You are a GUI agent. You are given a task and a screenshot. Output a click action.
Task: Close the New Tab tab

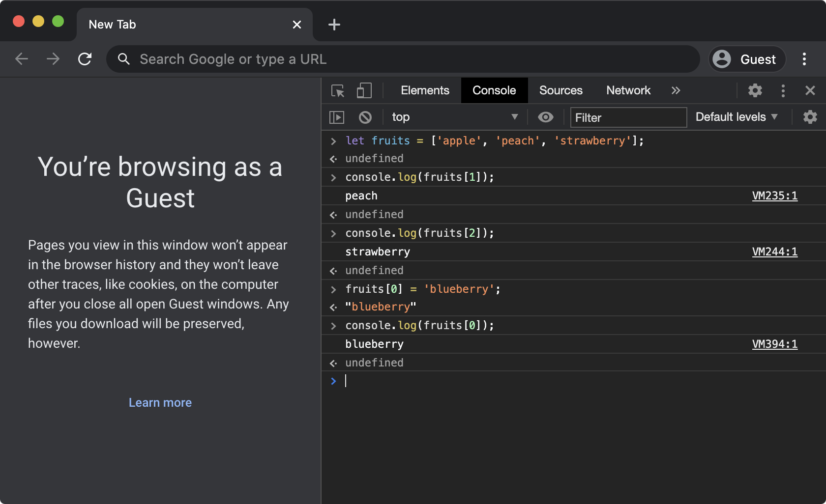(x=296, y=25)
